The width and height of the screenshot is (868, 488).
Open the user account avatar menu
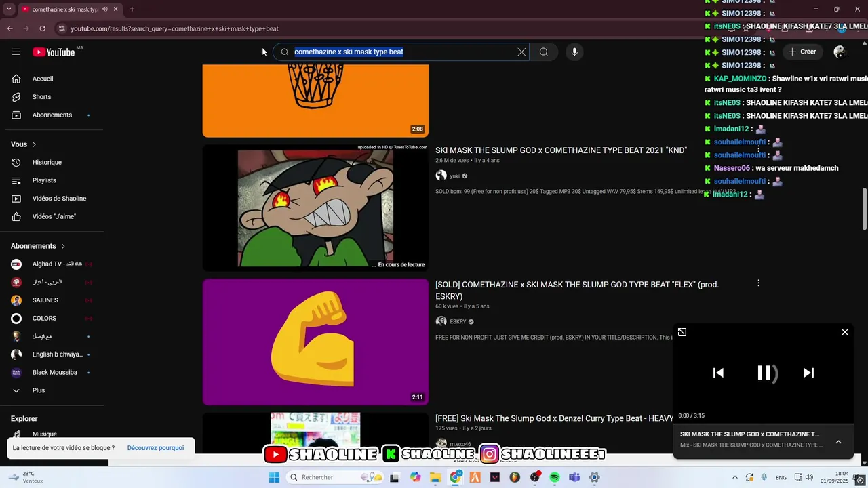click(840, 52)
